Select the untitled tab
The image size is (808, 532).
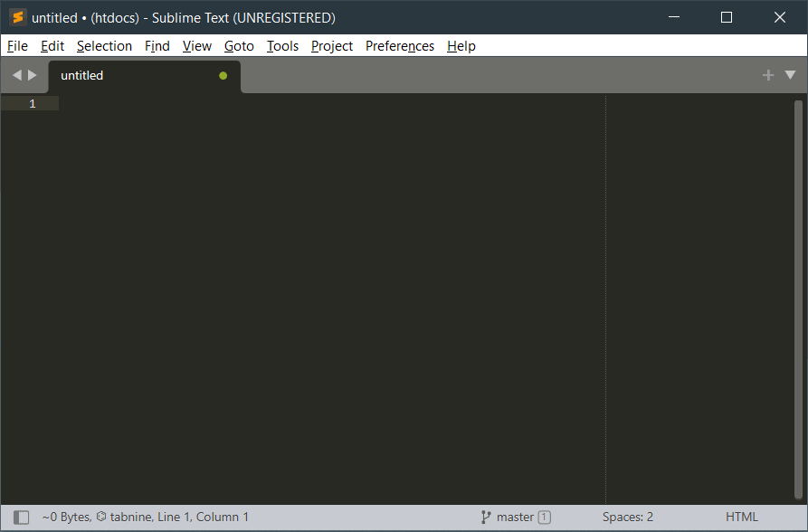point(144,76)
